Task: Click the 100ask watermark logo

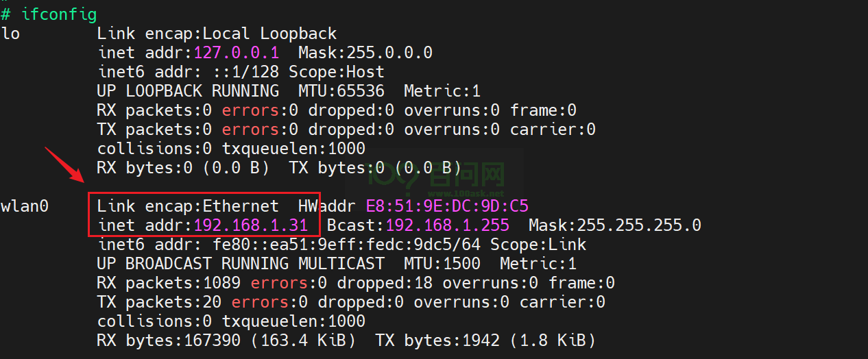Action: pyautogui.click(x=437, y=176)
